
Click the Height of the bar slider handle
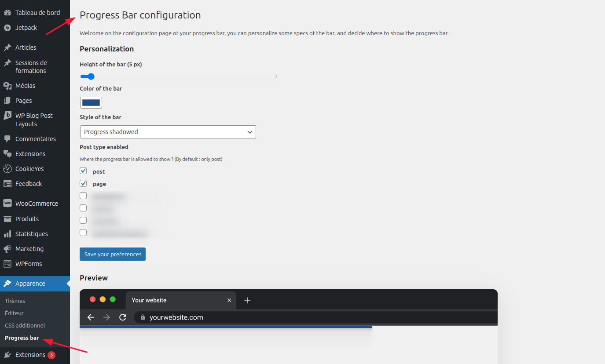coord(91,76)
